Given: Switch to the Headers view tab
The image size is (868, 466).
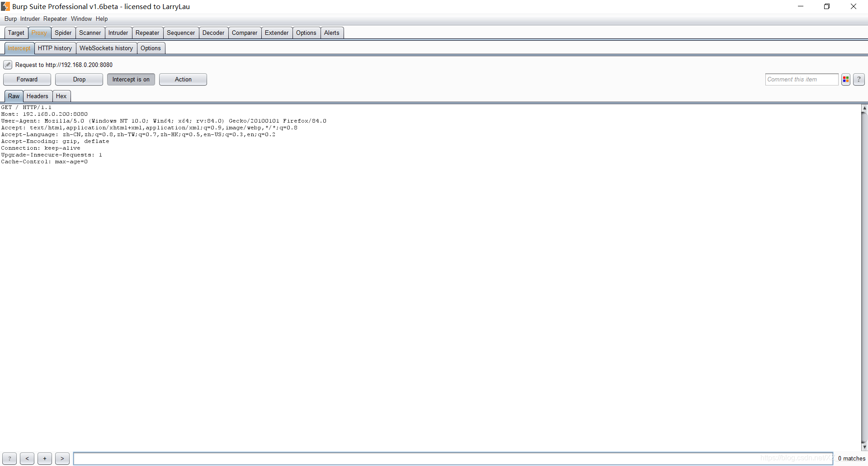Looking at the screenshot, I should pyautogui.click(x=38, y=96).
